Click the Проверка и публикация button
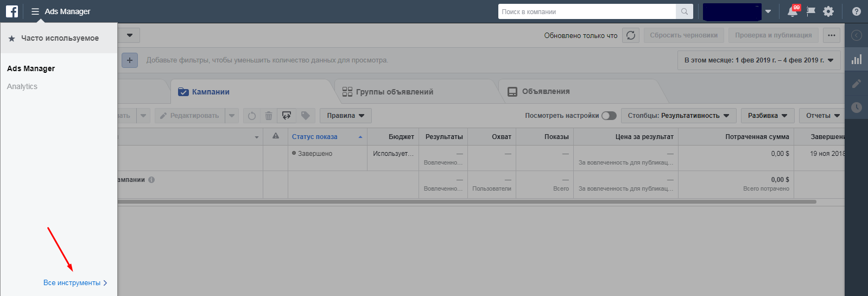This screenshot has width=868, height=296. click(x=774, y=35)
